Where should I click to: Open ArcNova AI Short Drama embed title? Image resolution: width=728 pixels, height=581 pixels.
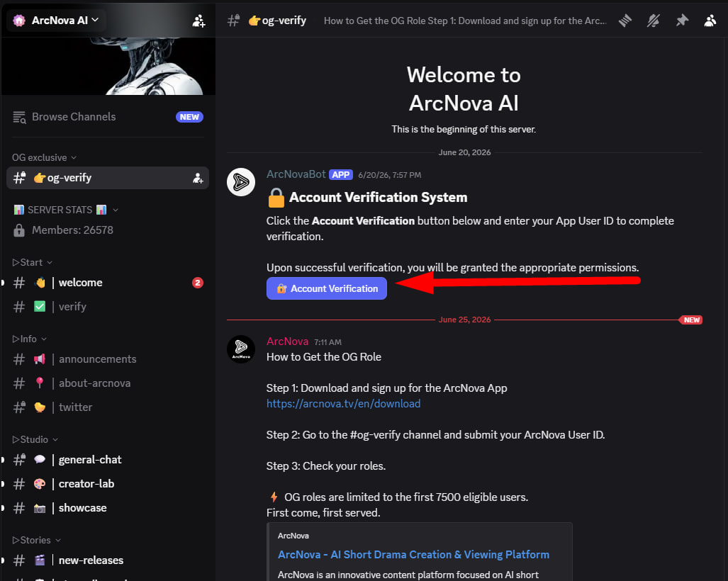coord(413,555)
